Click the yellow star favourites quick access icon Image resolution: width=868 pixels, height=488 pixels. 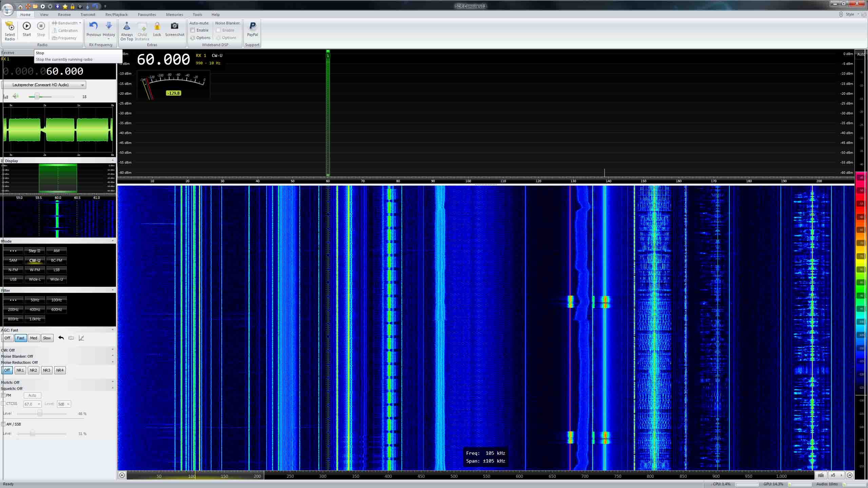65,6
